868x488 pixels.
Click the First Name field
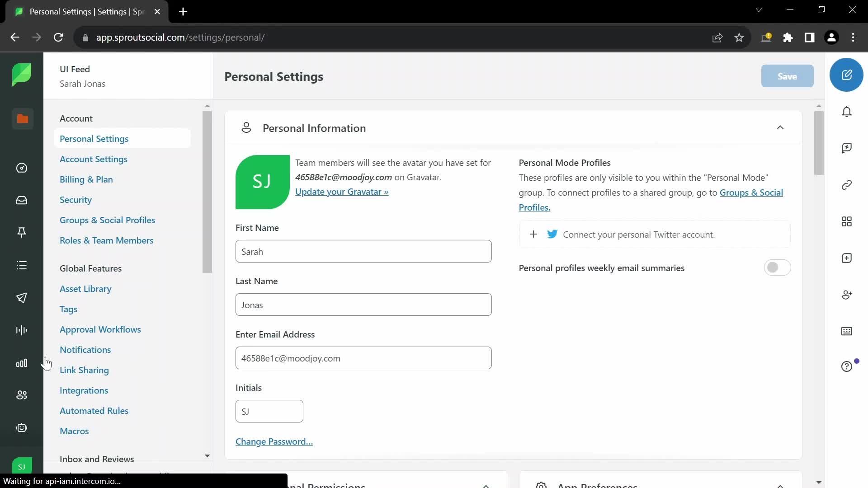tap(363, 251)
